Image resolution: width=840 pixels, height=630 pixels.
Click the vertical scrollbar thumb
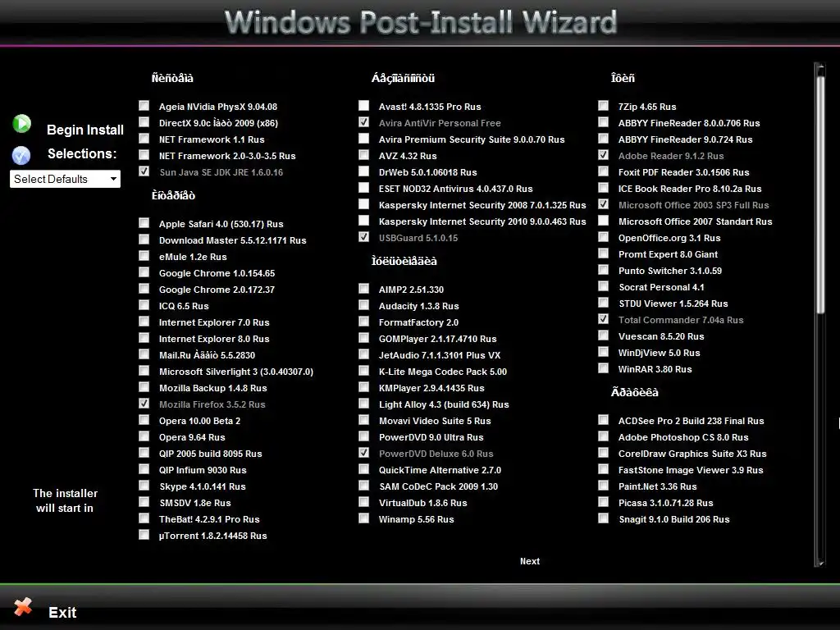(820, 194)
